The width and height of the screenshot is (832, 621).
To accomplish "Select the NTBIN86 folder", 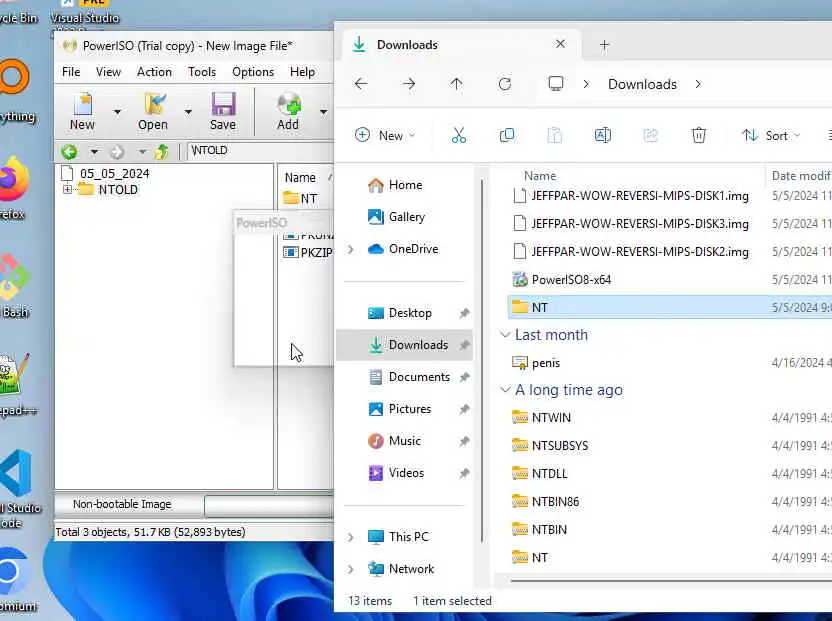I will (x=555, y=502).
